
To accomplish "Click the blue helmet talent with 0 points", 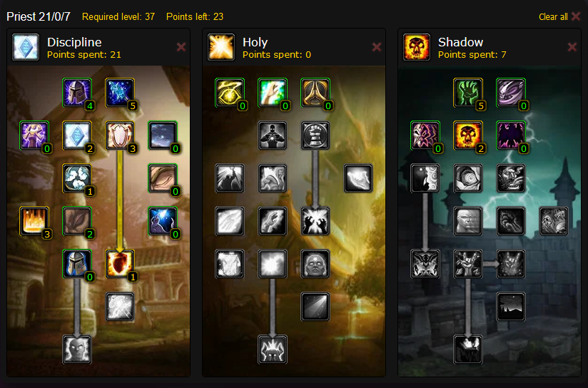I will pos(77,263).
